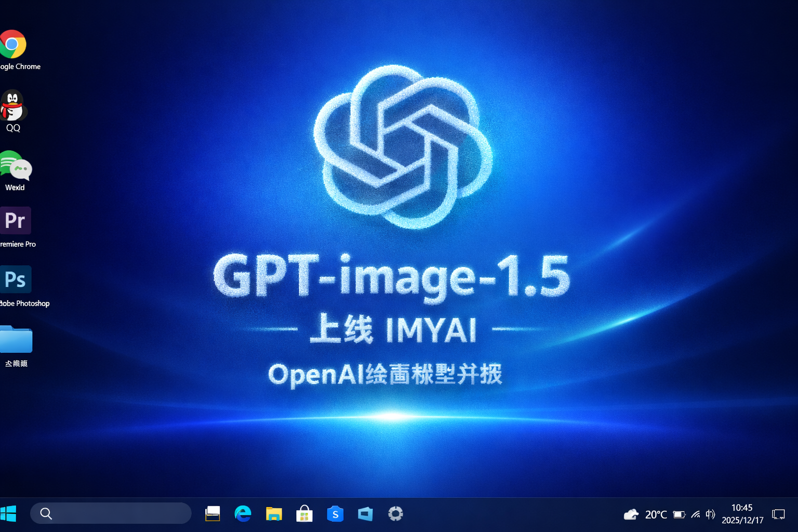Open File Explorer from the taskbar

(x=274, y=514)
